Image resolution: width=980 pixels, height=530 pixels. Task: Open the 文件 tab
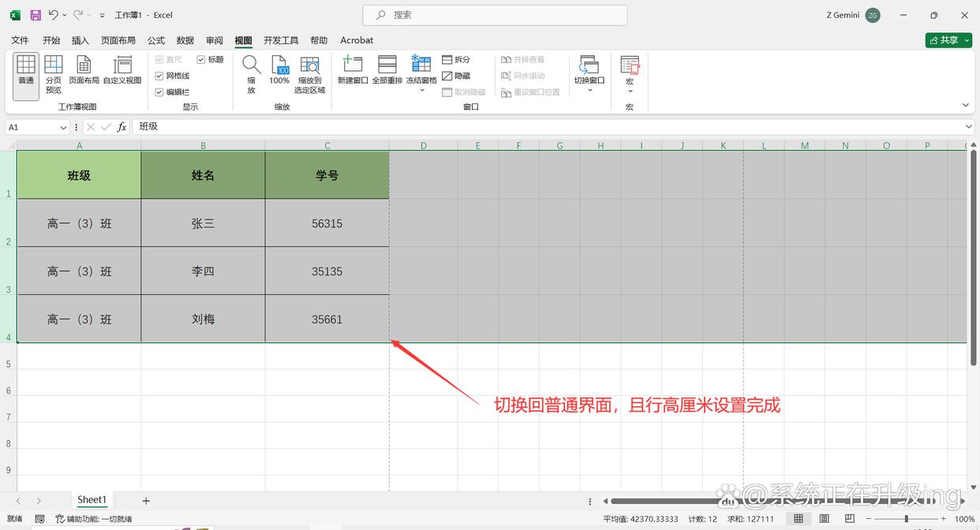coord(20,40)
